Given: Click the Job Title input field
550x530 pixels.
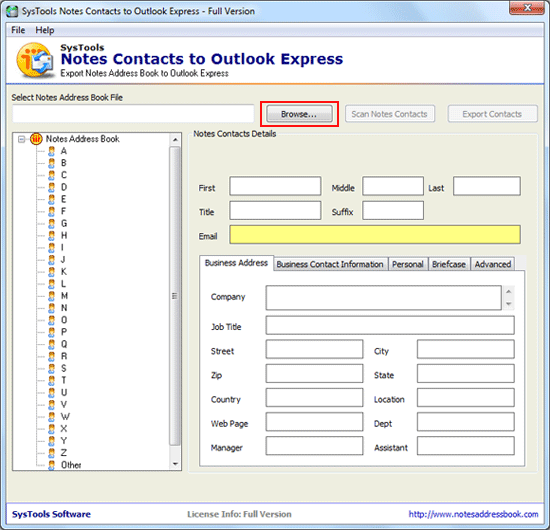Looking at the screenshot, I should (x=390, y=325).
